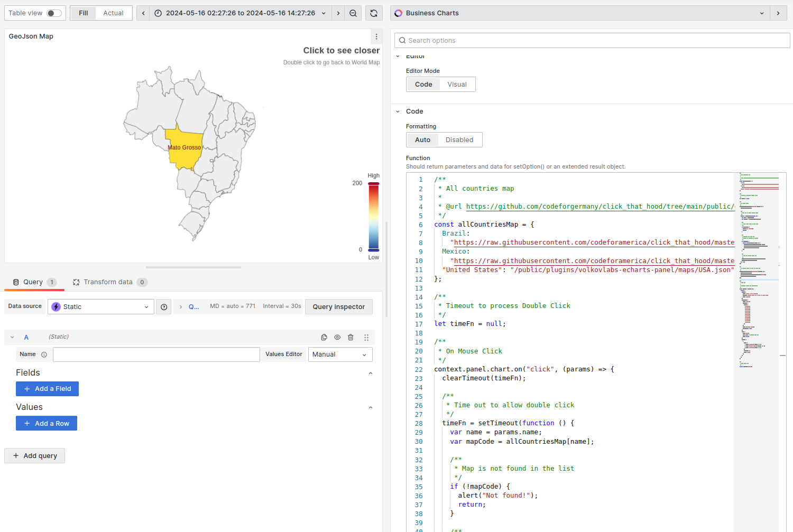Delete query A with the trash icon

pyautogui.click(x=351, y=337)
